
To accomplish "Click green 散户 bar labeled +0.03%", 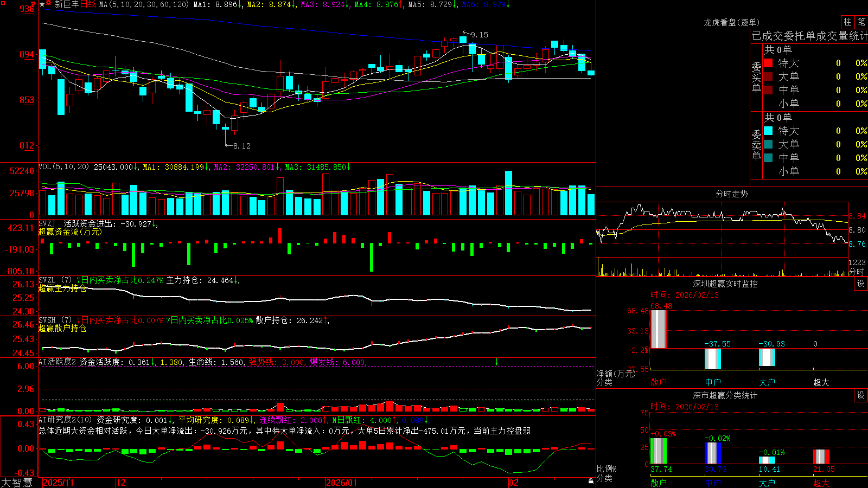I will 658,451.
